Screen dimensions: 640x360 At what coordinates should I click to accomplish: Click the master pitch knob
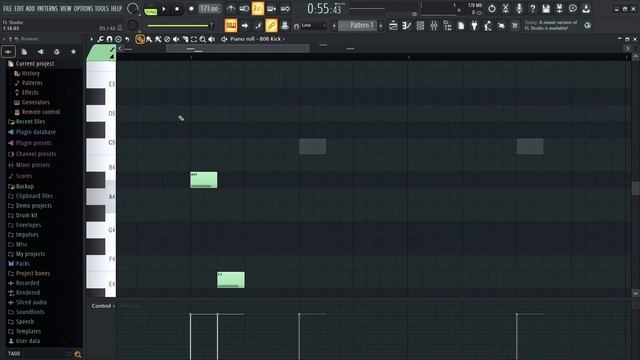[x=132, y=26]
